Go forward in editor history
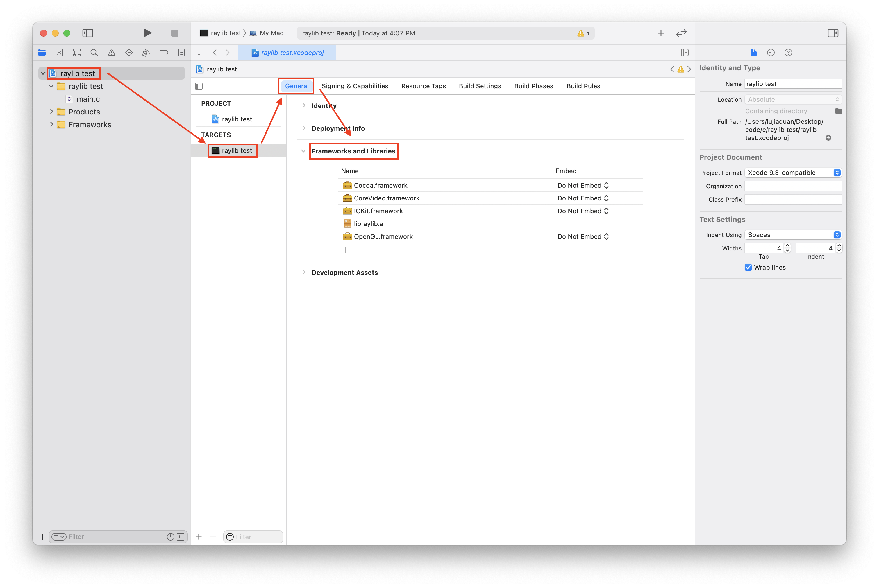This screenshot has height=588, width=879. 228,53
